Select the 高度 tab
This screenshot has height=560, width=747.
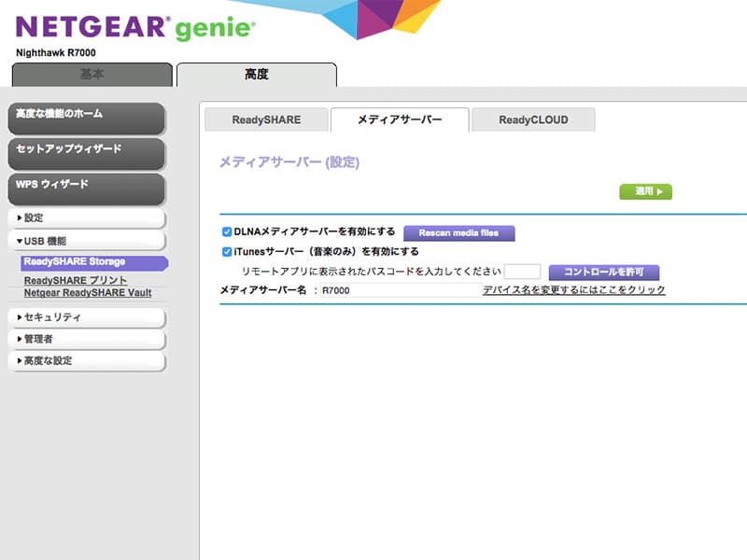tap(256, 75)
